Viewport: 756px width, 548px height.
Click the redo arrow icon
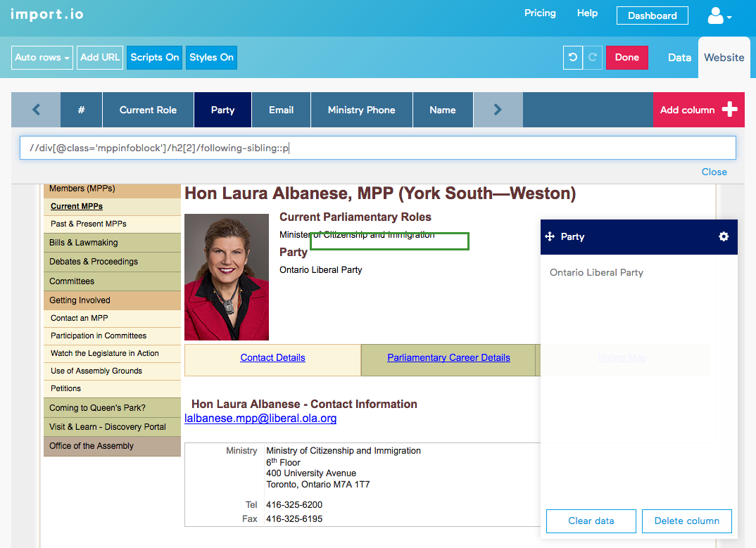coord(593,58)
